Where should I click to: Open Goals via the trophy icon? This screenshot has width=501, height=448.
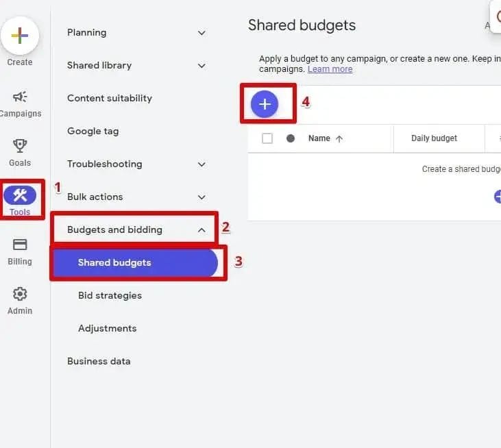(20, 146)
